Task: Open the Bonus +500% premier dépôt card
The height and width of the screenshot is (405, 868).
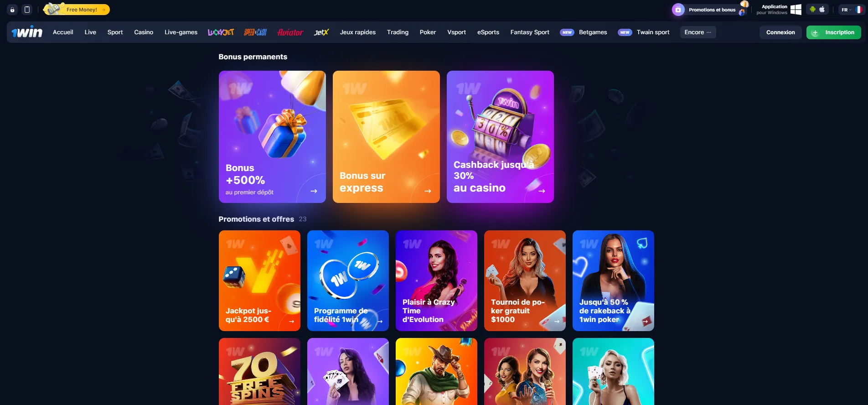Action: (x=272, y=137)
